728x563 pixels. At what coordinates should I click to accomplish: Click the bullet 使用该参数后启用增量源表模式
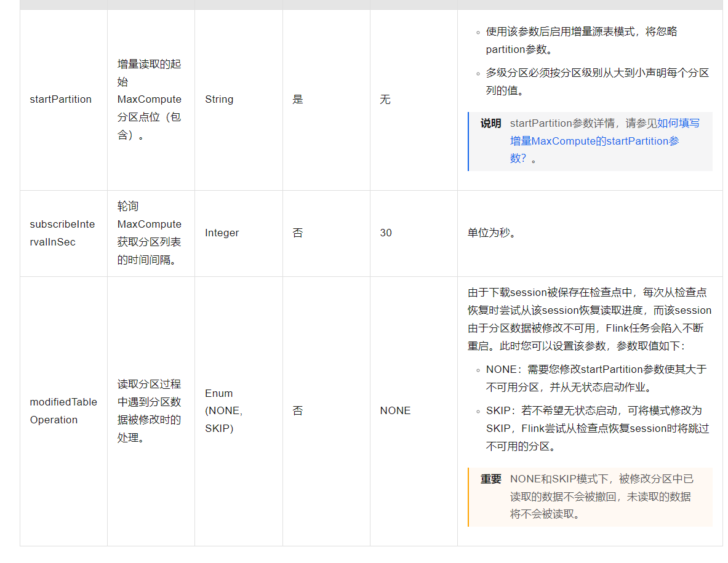click(x=582, y=41)
